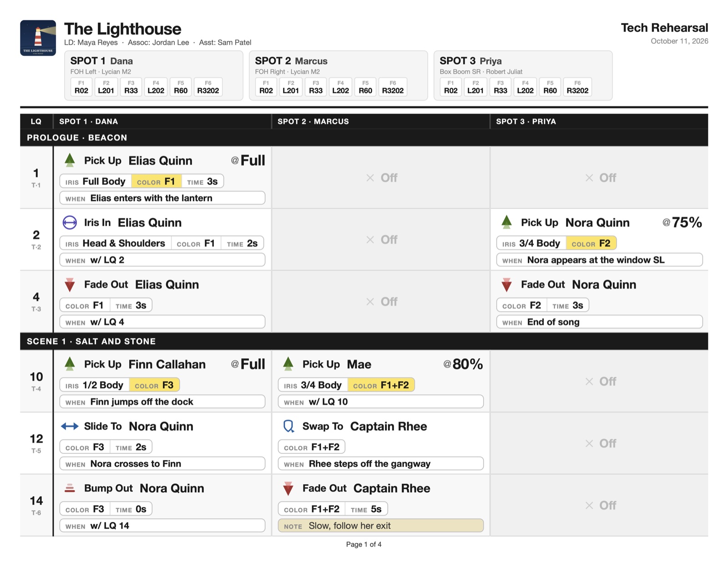Click the Off X in Spot 3 cue 1

click(x=589, y=178)
